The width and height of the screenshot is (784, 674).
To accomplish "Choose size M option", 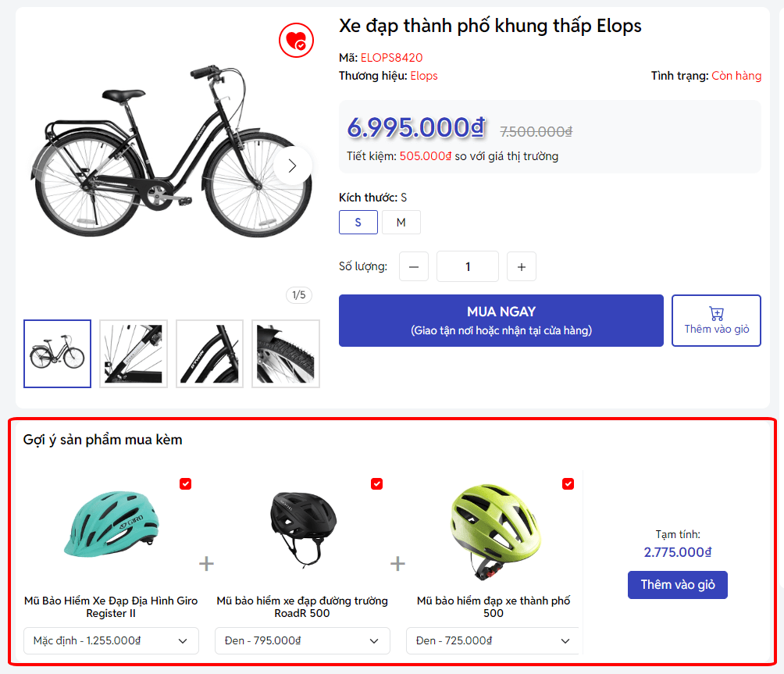I will 401,223.
